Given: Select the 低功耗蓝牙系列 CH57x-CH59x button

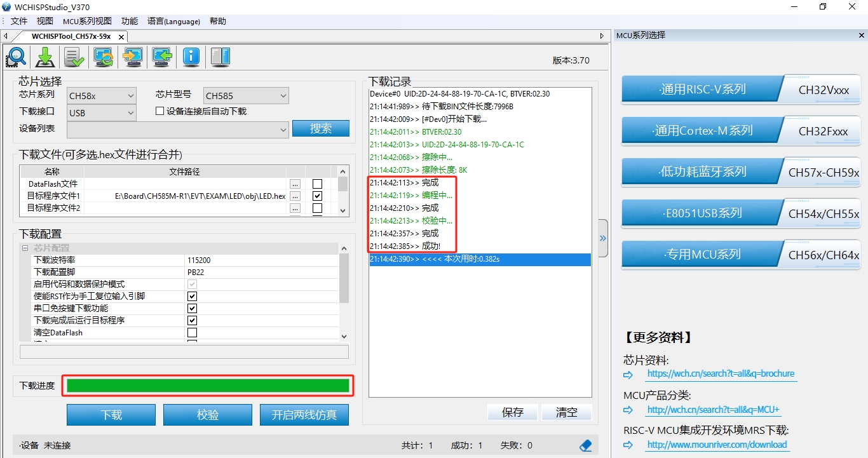Looking at the screenshot, I should (x=741, y=172).
